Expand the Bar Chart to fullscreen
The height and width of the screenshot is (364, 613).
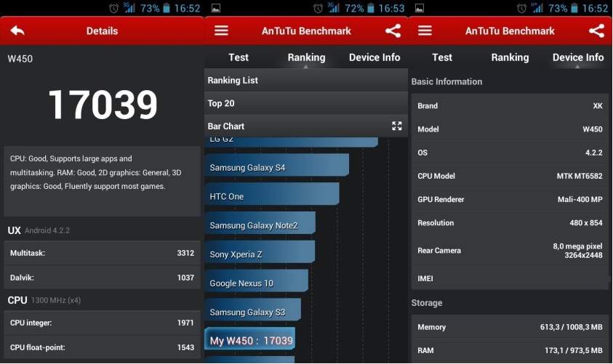coord(397,126)
